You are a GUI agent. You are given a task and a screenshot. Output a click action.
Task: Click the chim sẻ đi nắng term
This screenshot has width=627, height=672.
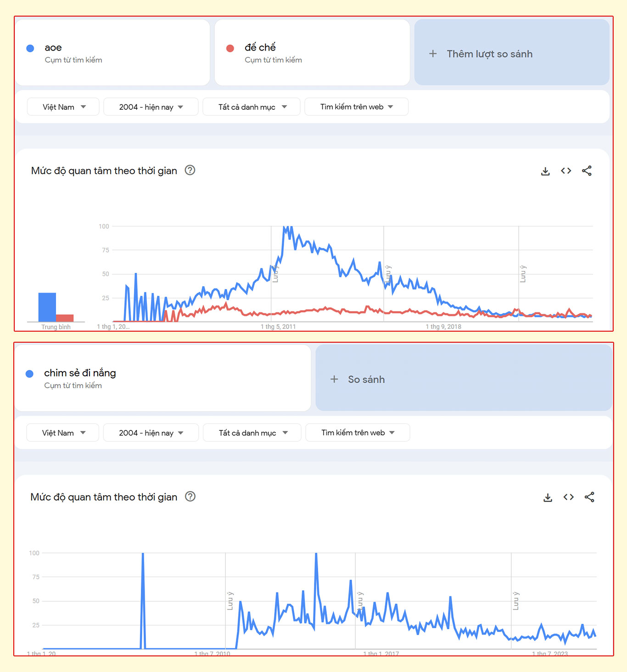(x=80, y=373)
